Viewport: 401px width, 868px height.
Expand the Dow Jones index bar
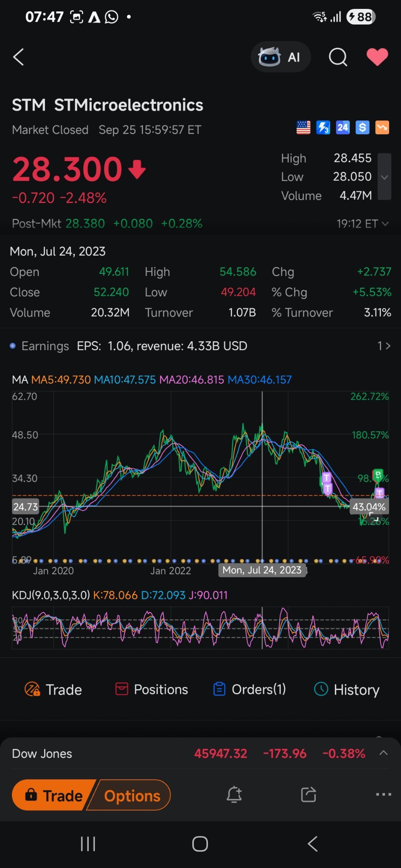tap(383, 753)
